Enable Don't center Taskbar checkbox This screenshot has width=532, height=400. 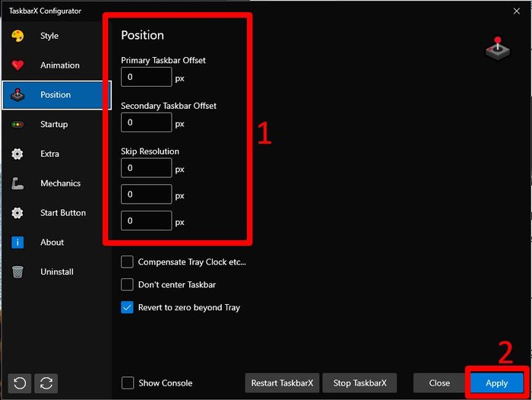[127, 284]
